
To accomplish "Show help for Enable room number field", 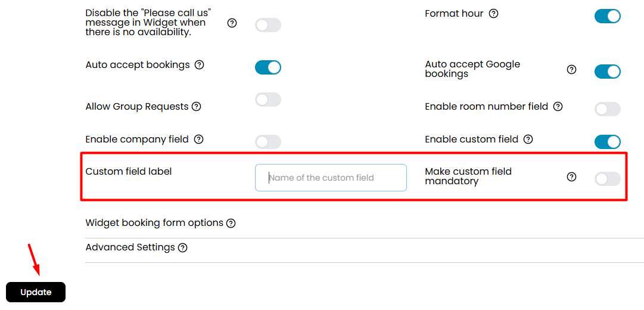I will pos(558,107).
